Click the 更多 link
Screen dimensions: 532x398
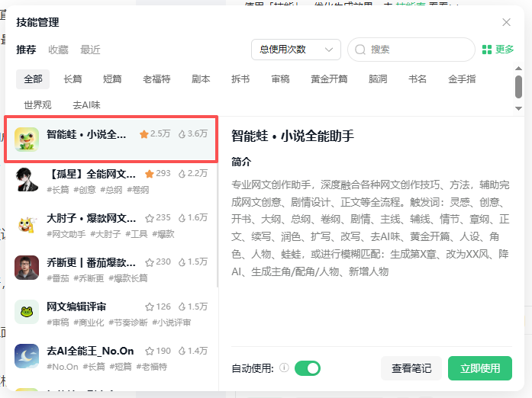click(x=505, y=50)
